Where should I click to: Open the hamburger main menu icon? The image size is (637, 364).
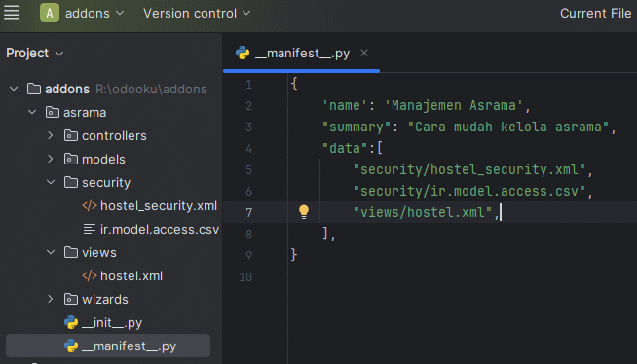pyautogui.click(x=12, y=13)
